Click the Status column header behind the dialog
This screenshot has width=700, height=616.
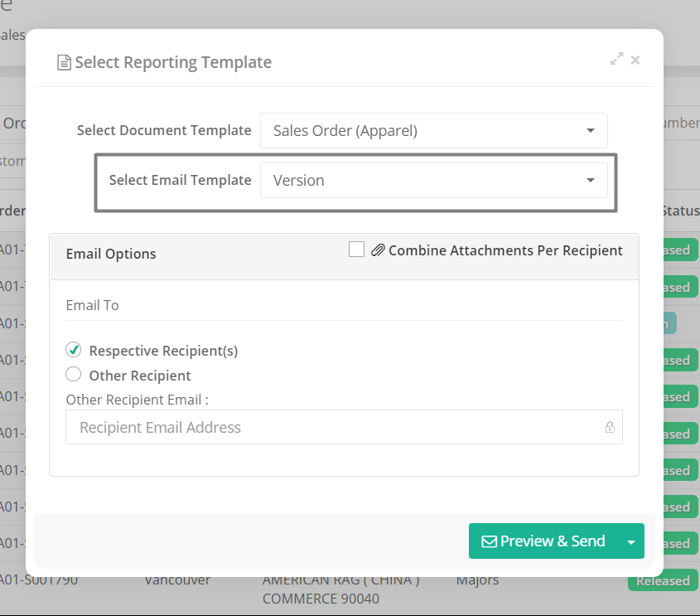[680, 211]
